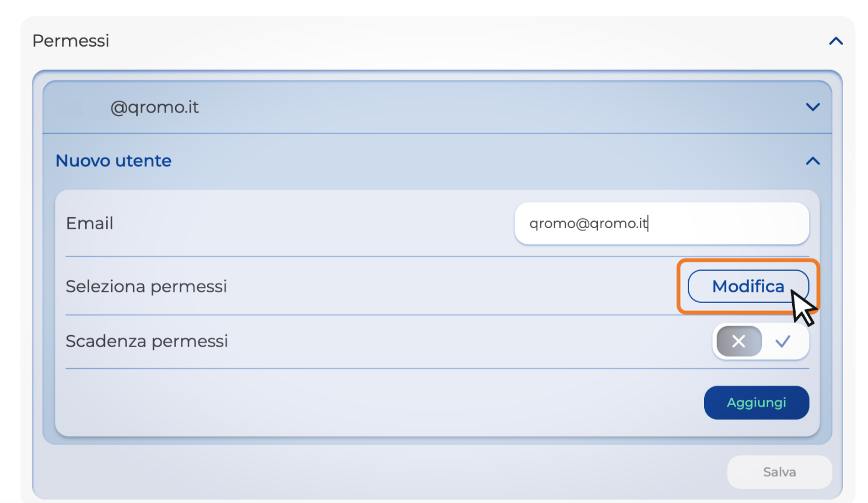The height and width of the screenshot is (503, 868).
Task: Collapse the Nuovo utente panel chevron
Action: pos(813,161)
